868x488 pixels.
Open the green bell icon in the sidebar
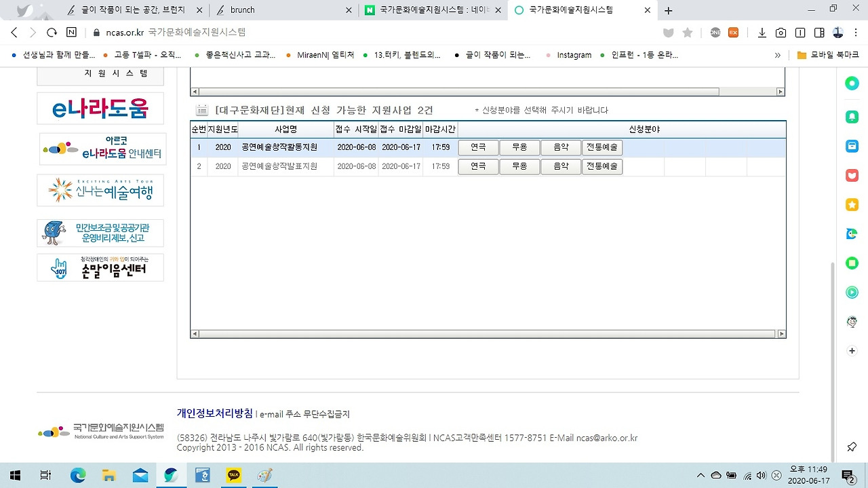[x=852, y=117]
